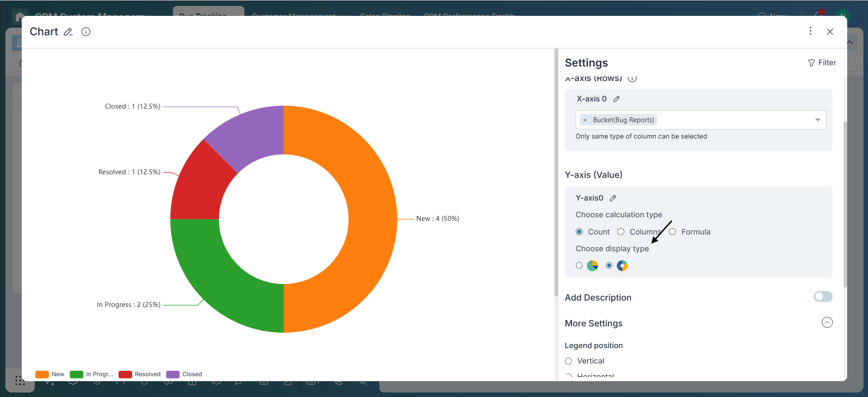The width and height of the screenshot is (868, 397).
Task: Click the pie chart display icon
Action: pyautogui.click(x=592, y=266)
